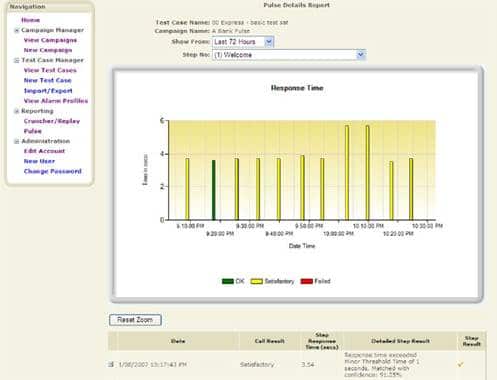Viewport: 497px width, 380px height.
Task: Click the Reset Zoom button
Action: pyautogui.click(x=135, y=320)
